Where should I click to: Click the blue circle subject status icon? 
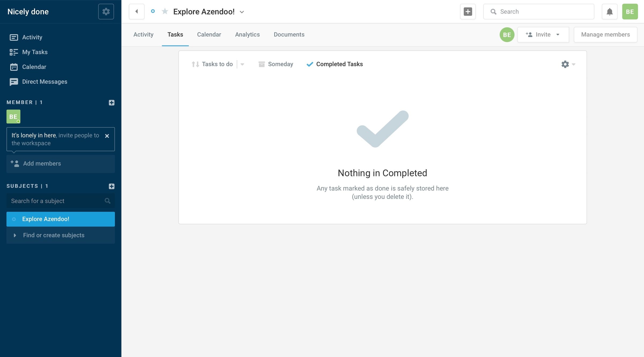click(153, 11)
